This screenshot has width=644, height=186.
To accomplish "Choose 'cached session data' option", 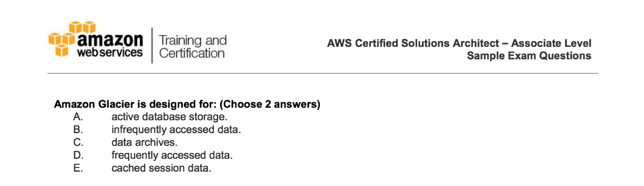I will point(161,168).
